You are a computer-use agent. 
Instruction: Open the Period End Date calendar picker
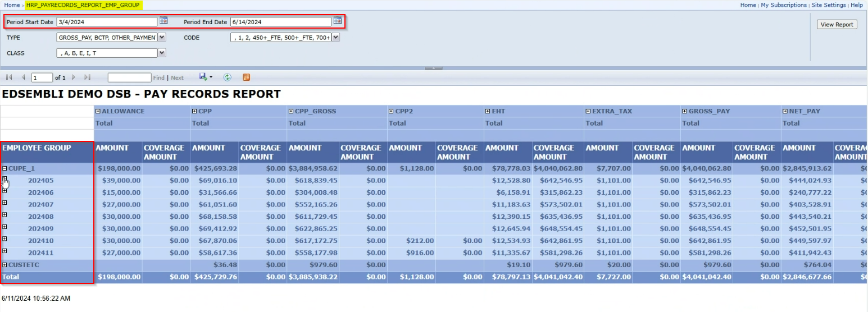pyautogui.click(x=338, y=21)
